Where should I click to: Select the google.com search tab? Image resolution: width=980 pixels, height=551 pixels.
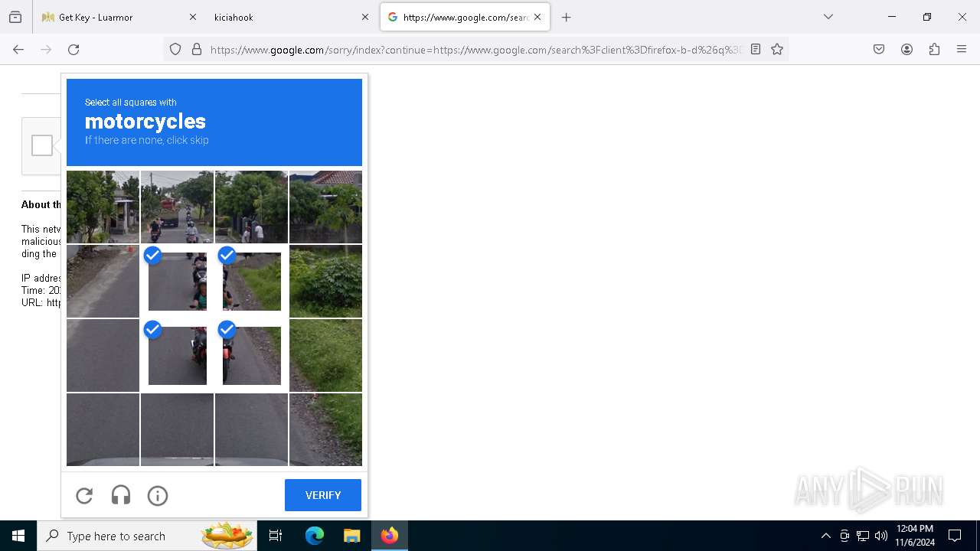(465, 17)
